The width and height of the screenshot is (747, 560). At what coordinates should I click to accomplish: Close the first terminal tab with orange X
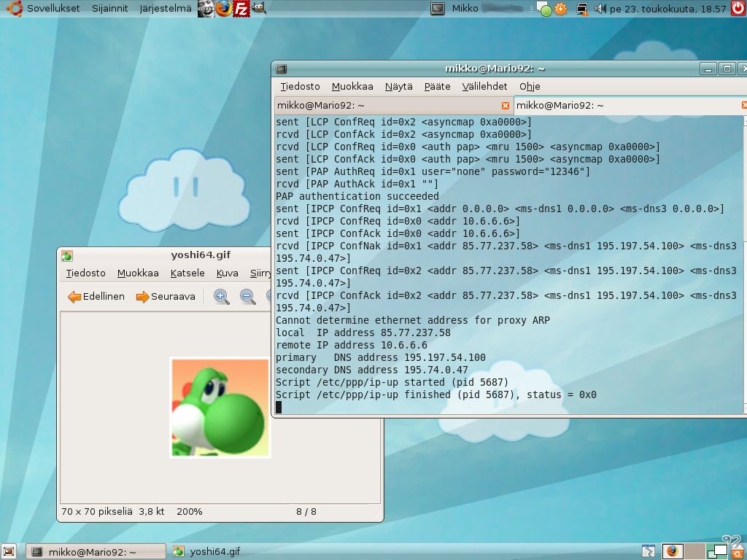click(506, 105)
